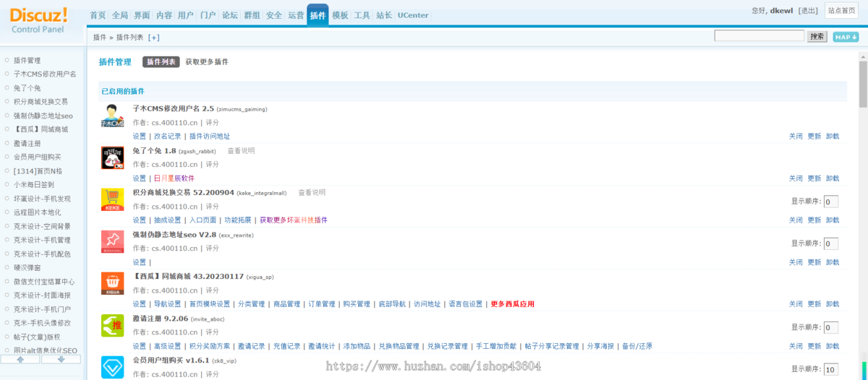
Task: Open the 首页 top menu
Action: [98, 15]
